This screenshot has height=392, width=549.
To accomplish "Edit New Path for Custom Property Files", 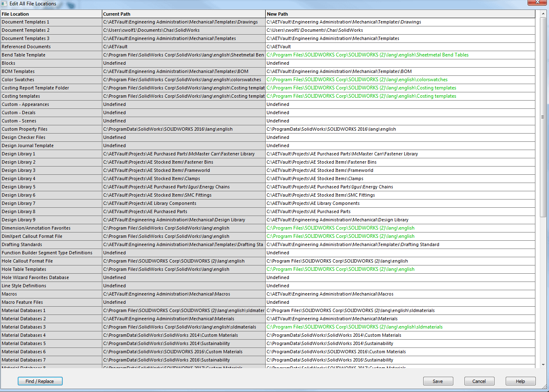I will click(x=400, y=129).
